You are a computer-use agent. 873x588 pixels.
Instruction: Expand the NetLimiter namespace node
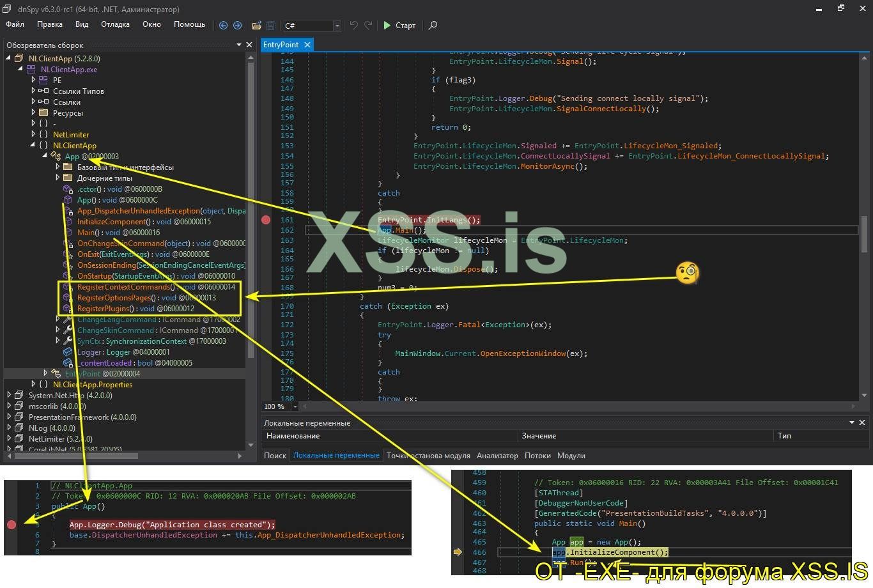coord(33,135)
